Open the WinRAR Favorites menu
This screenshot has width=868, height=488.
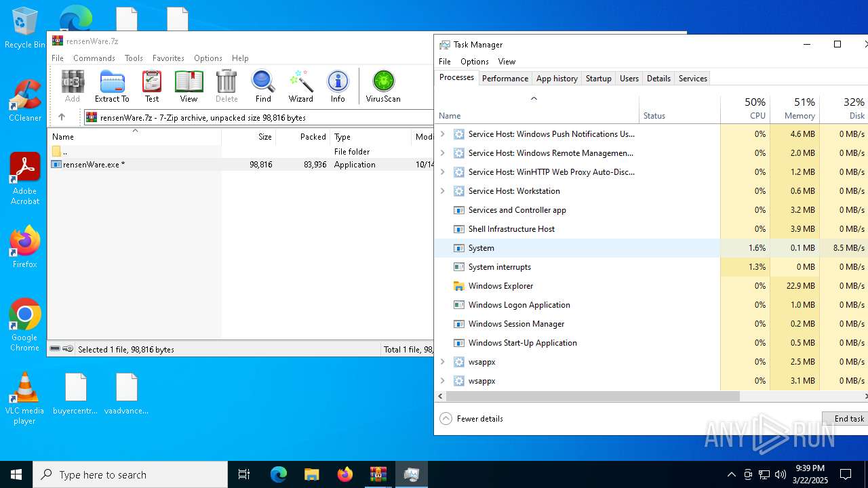point(168,58)
